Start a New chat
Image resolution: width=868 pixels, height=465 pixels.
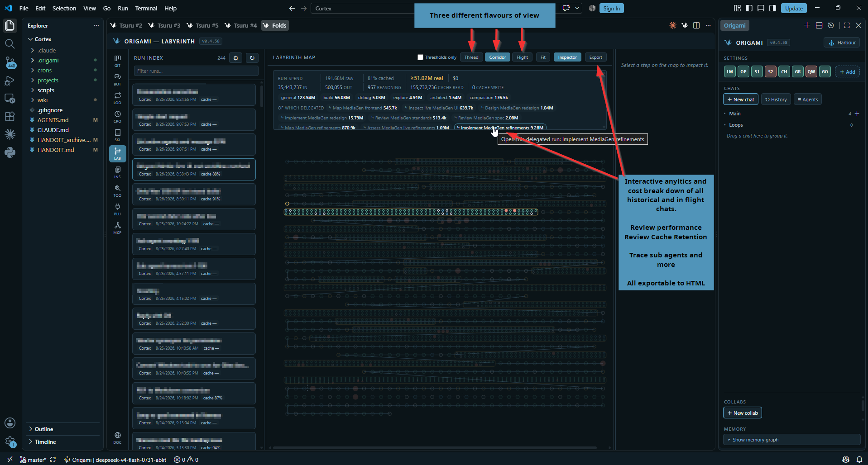click(x=741, y=100)
